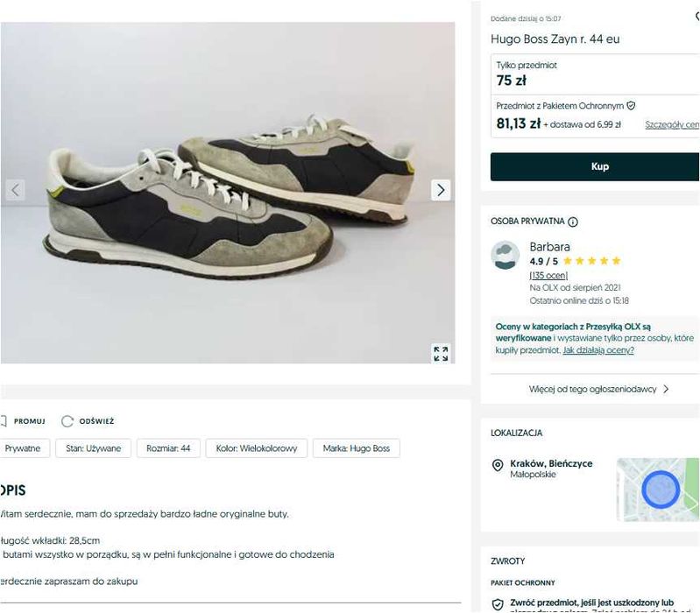Click the seller's five-star rating
The image size is (700, 613).
coord(591,261)
